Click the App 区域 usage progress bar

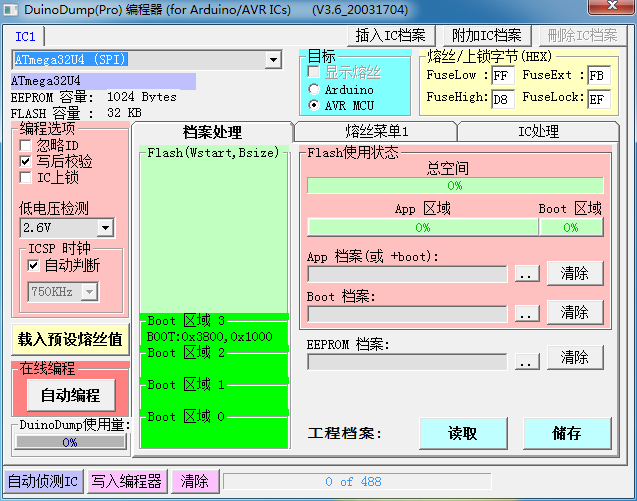423,228
